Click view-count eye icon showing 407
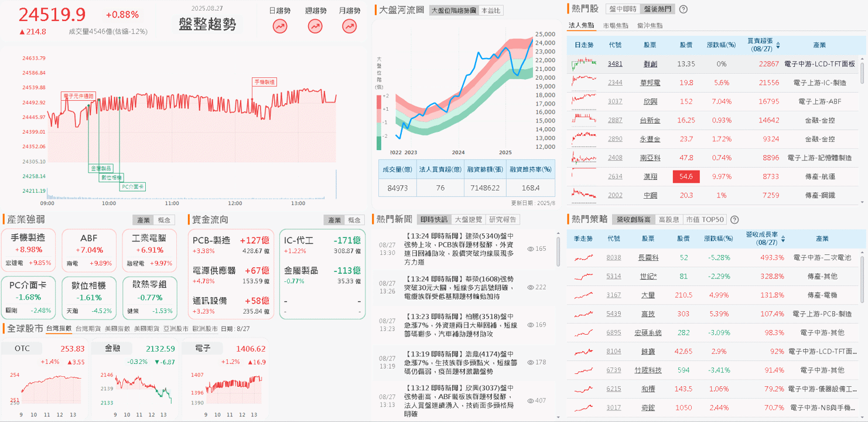 click(531, 400)
